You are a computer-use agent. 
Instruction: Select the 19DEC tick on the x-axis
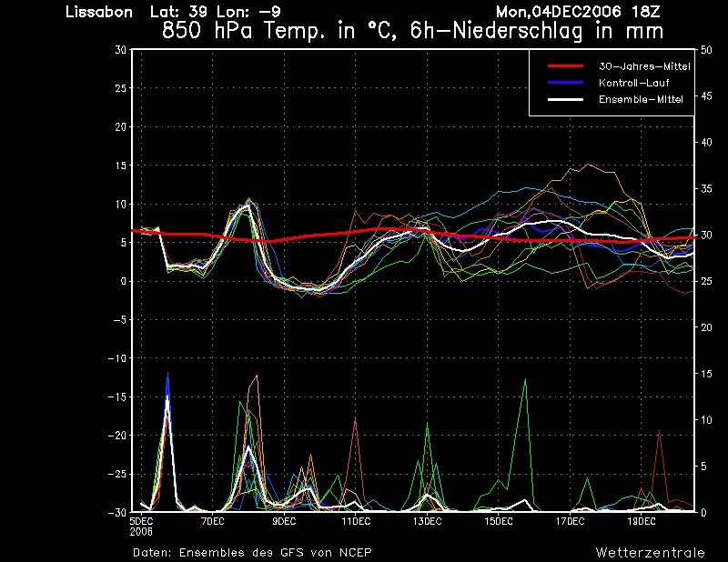(x=641, y=521)
